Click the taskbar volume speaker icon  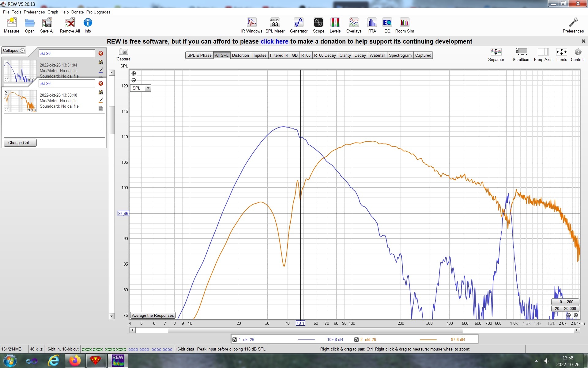tap(547, 361)
